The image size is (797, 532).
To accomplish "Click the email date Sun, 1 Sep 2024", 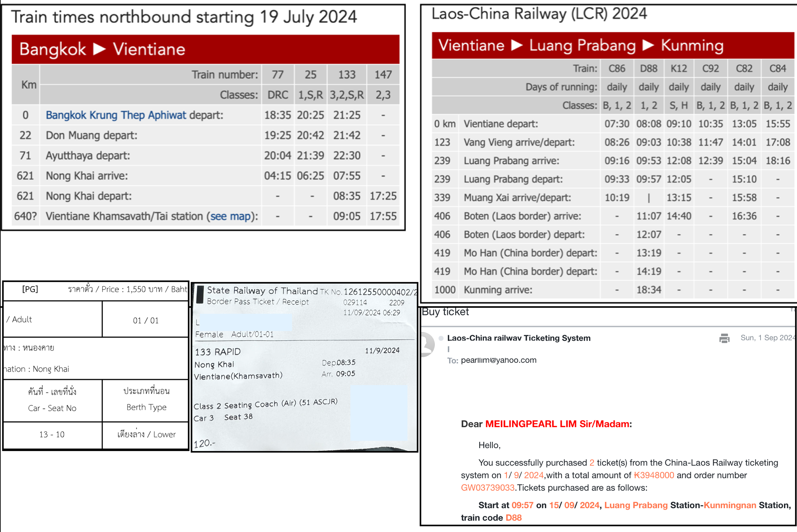I will pos(768,338).
